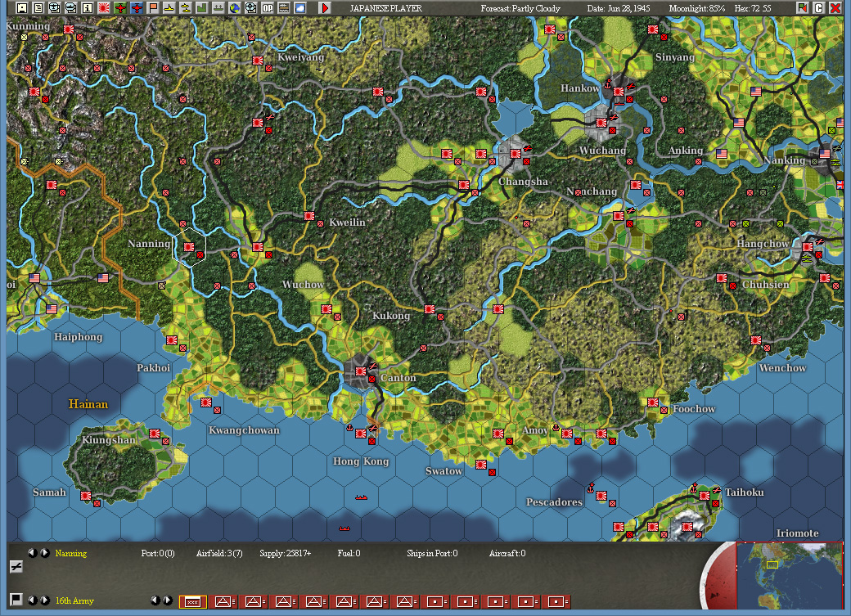Image resolution: width=851 pixels, height=616 pixels.
Task: Click the red play end-turn arrow
Action: 325,7
